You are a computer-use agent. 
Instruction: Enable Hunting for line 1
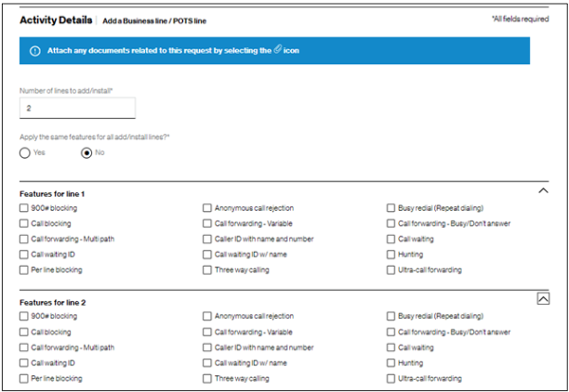(x=390, y=255)
